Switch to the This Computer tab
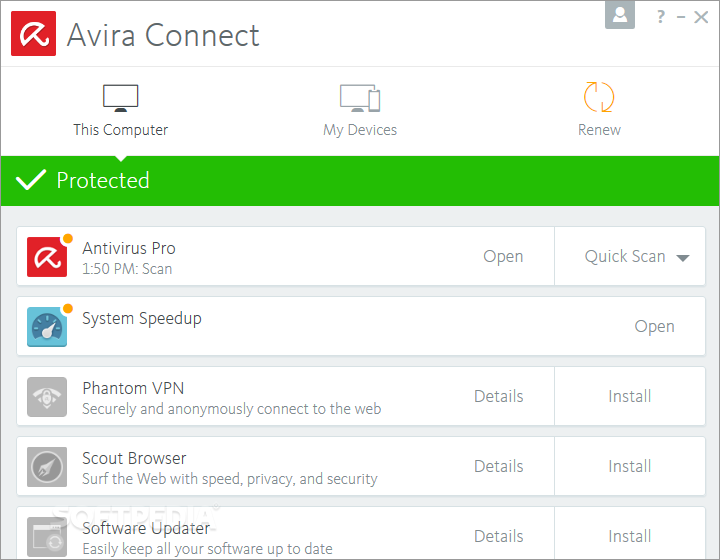720x560 pixels. coord(120,111)
